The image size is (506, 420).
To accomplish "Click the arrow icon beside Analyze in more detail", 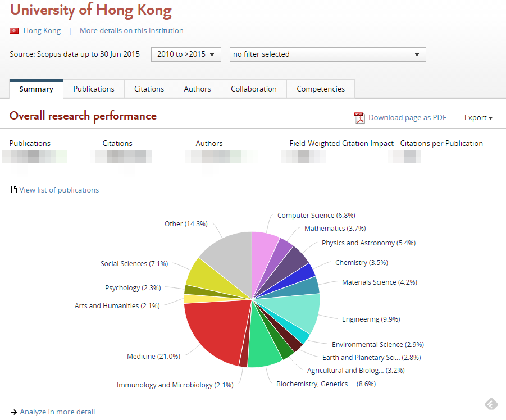I will 13,412.
